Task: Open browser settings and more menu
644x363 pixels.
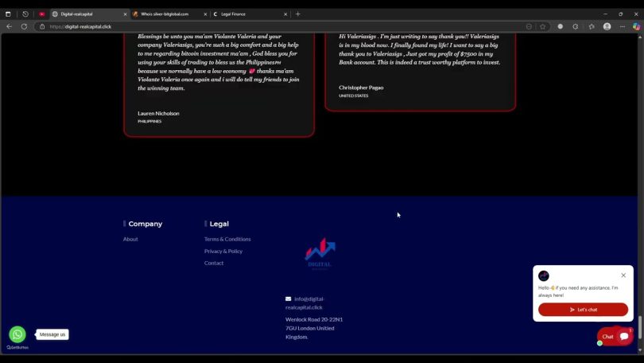Action: coord(623,26)
